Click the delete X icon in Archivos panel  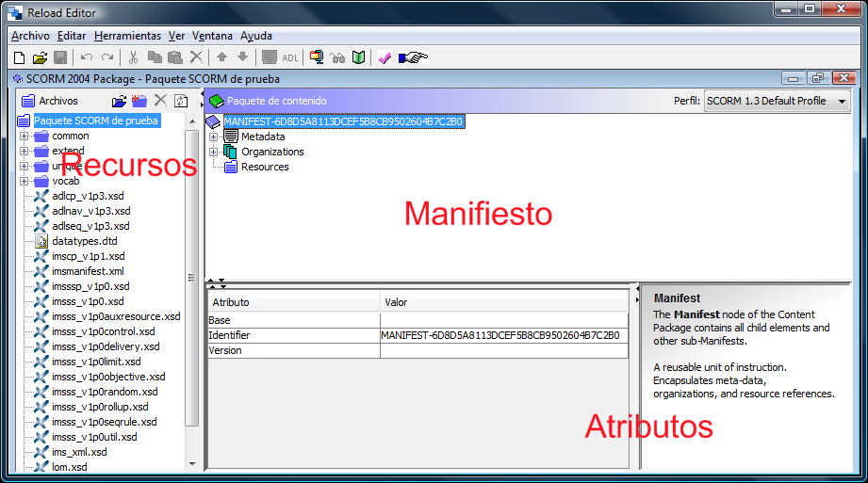click(x=160, y=100)
